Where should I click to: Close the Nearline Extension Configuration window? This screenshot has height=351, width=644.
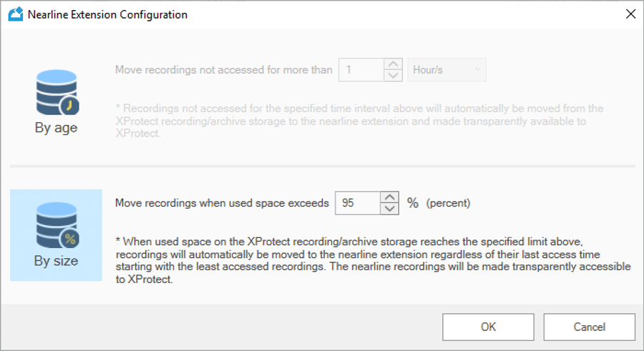(x=631, y=14)
